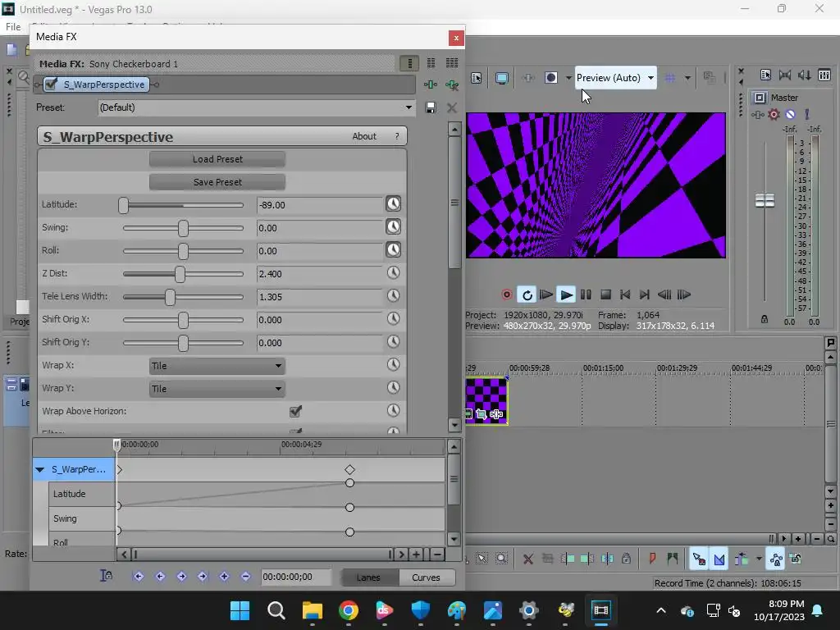This screenshot has height=630, width=840.
Task: Click the last keyframe navigation button
Action: (x=203, y=577)
